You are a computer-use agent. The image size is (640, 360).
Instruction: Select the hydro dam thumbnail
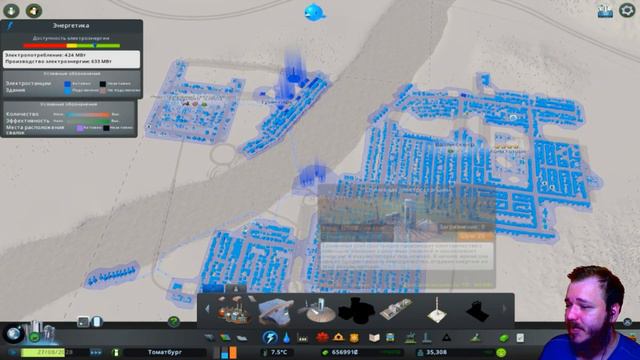(x=276, y=311)
